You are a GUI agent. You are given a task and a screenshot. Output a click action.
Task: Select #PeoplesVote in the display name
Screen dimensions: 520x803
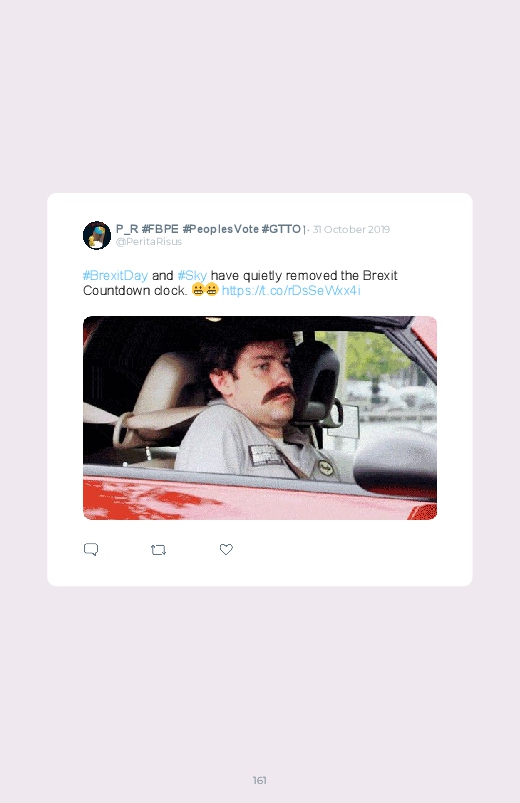(220, 229)
